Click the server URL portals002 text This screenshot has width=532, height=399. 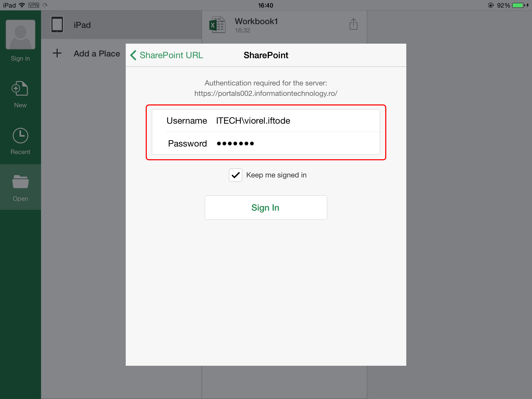[x=266, y=93]
